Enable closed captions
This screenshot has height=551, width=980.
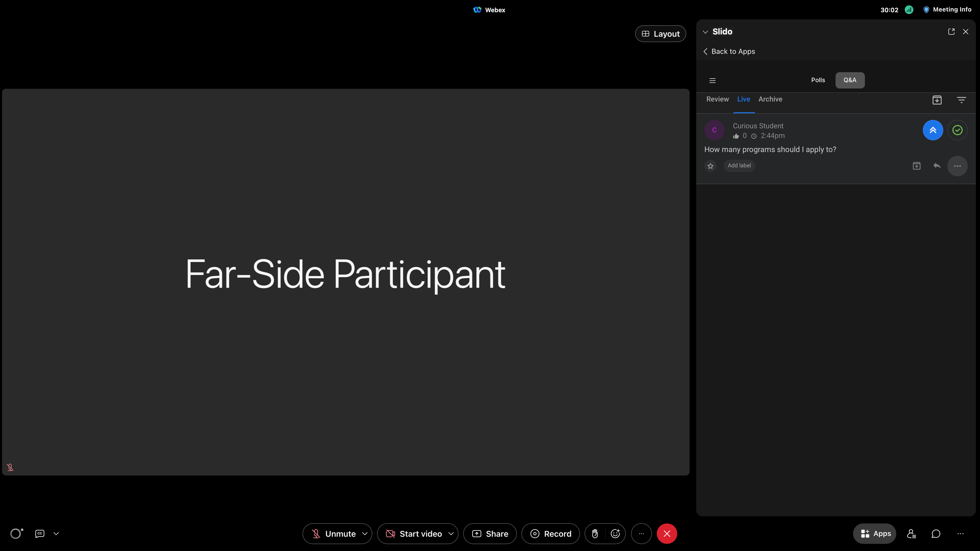tap(39, 533)
